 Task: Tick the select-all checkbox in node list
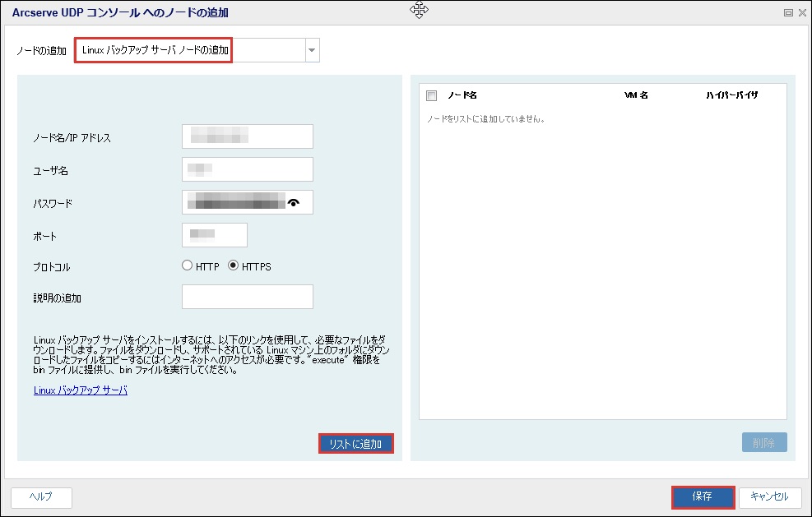pyautogui.click(x=432, y=95)
